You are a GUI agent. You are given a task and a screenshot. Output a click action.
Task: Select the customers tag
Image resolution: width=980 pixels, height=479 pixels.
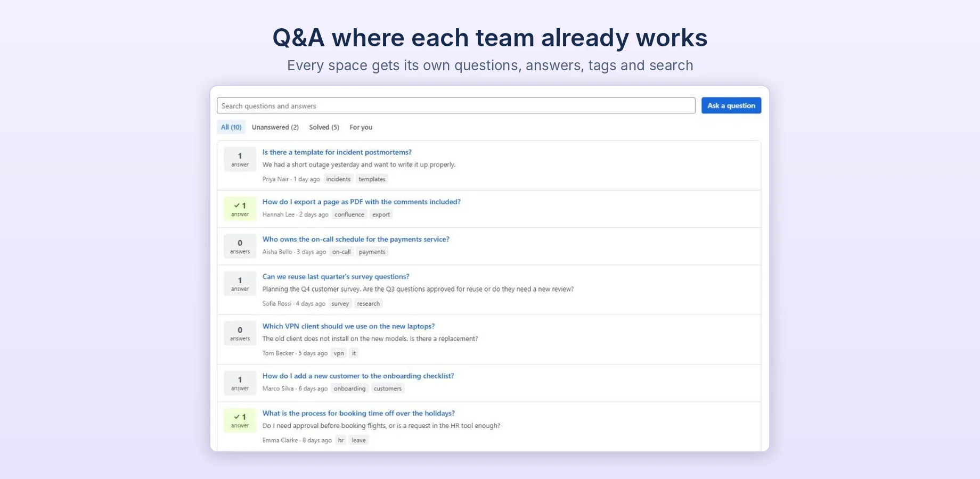pos(388,389)
